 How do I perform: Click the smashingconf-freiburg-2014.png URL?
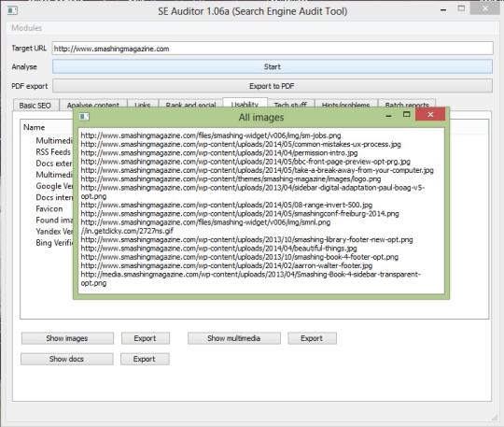(240, 214)
